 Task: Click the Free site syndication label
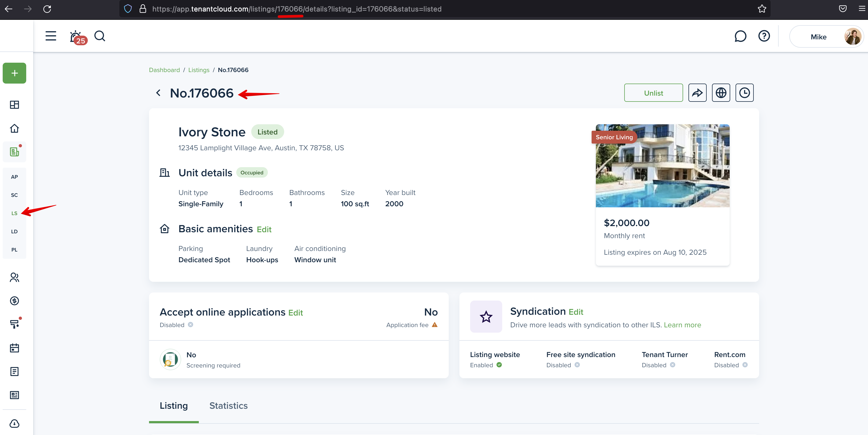[581, 355]
